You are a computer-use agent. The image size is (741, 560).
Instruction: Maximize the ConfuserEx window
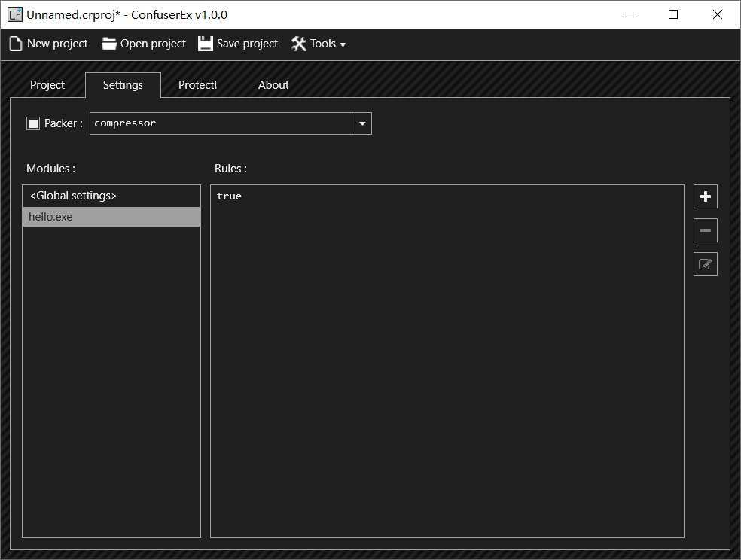tap(673, 14)
